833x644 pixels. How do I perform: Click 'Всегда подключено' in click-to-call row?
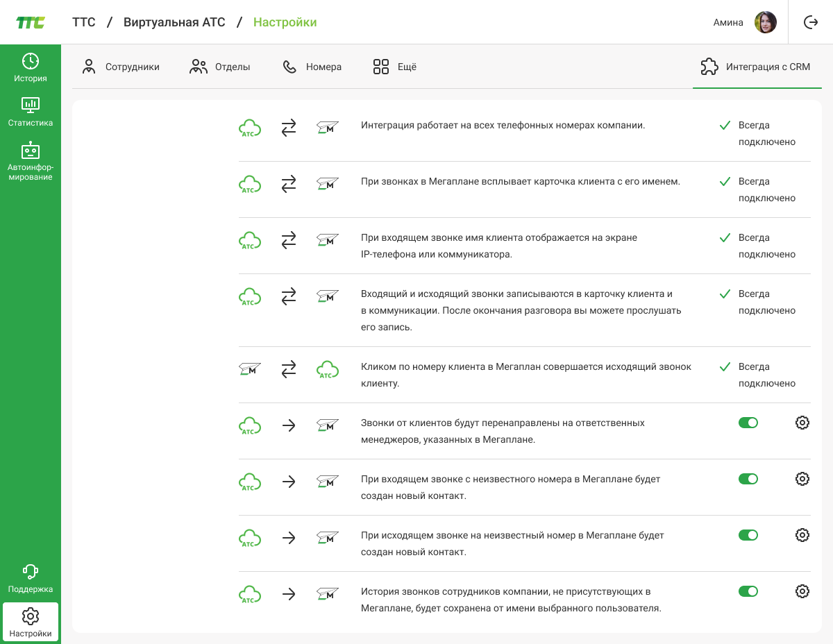click(x=767, y=375)
